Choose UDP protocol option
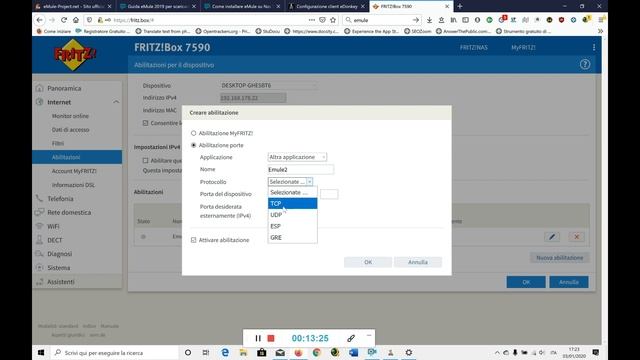This screenshot has width=640, height=360. click(292, 215)
